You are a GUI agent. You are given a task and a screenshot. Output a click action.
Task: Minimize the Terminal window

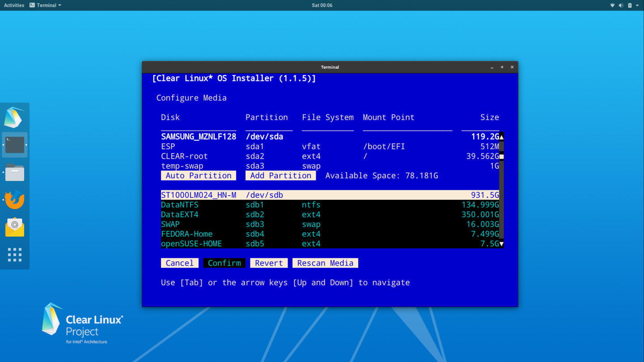(492, 67)
